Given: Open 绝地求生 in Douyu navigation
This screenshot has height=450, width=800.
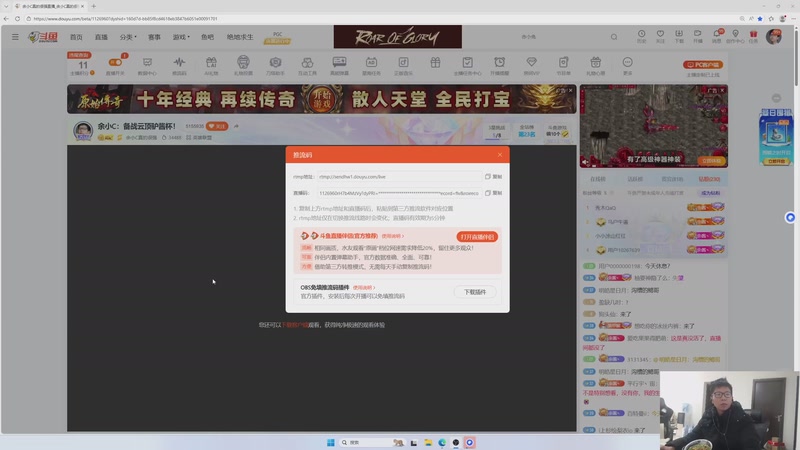Looking at the screenshot, I should [240, 37].
